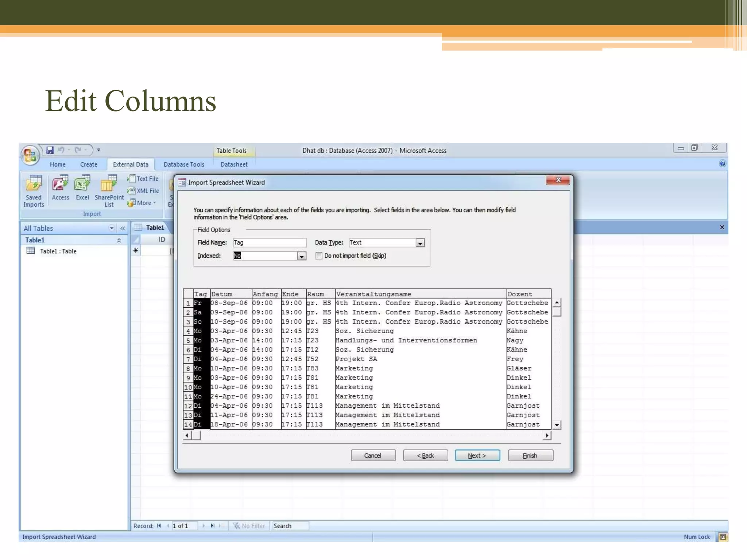Open Access Help question mark icon

(722, 164)
